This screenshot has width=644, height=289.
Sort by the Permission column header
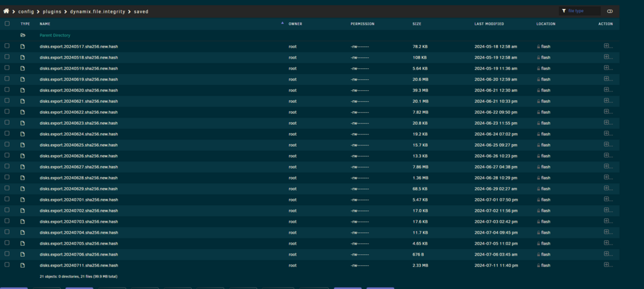pos(362,24)
